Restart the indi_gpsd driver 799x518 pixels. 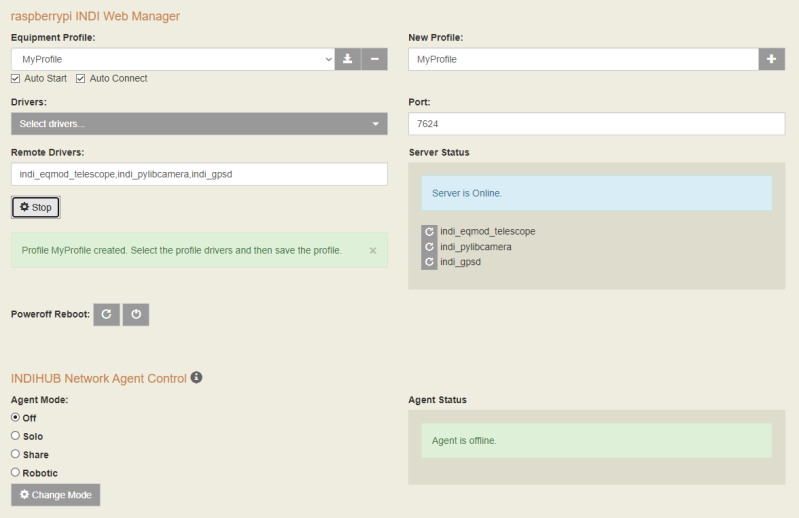[x=429, y=262]
